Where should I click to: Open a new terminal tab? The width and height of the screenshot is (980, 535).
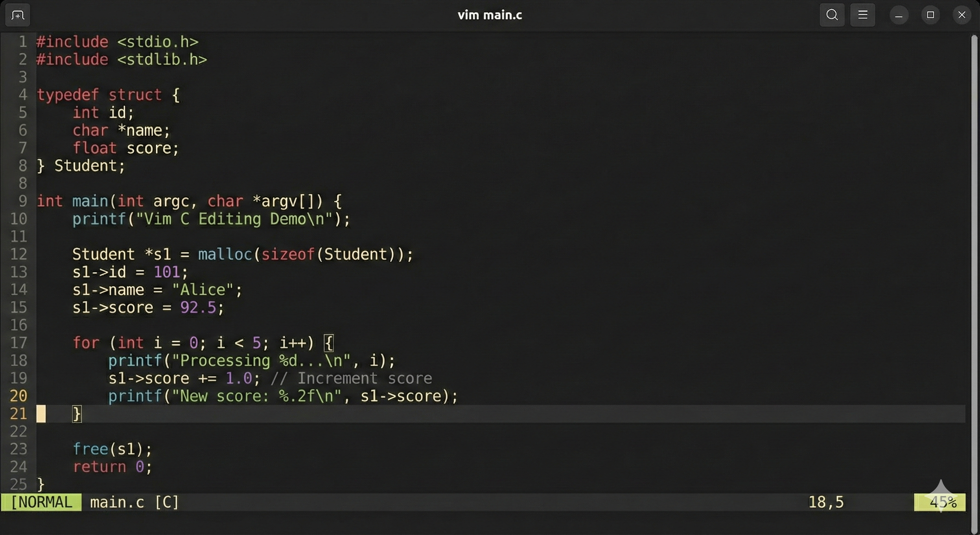click(x=17, y=15)
